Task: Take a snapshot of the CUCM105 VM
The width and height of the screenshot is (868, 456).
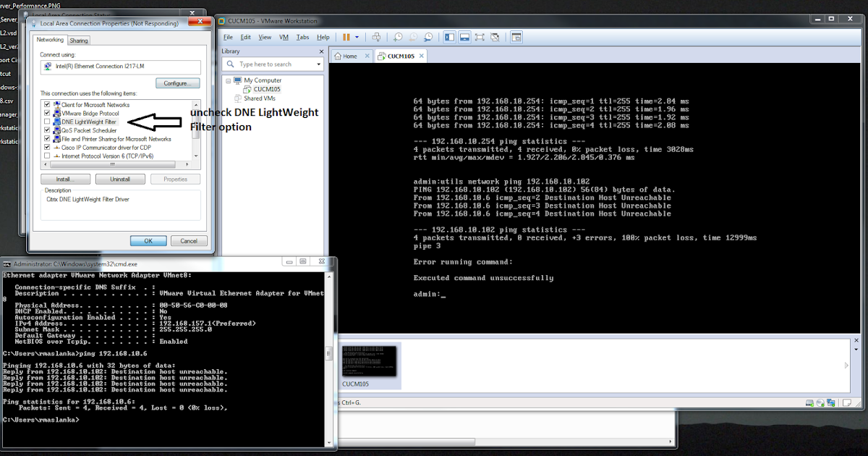Action: [x=399, y=36]
